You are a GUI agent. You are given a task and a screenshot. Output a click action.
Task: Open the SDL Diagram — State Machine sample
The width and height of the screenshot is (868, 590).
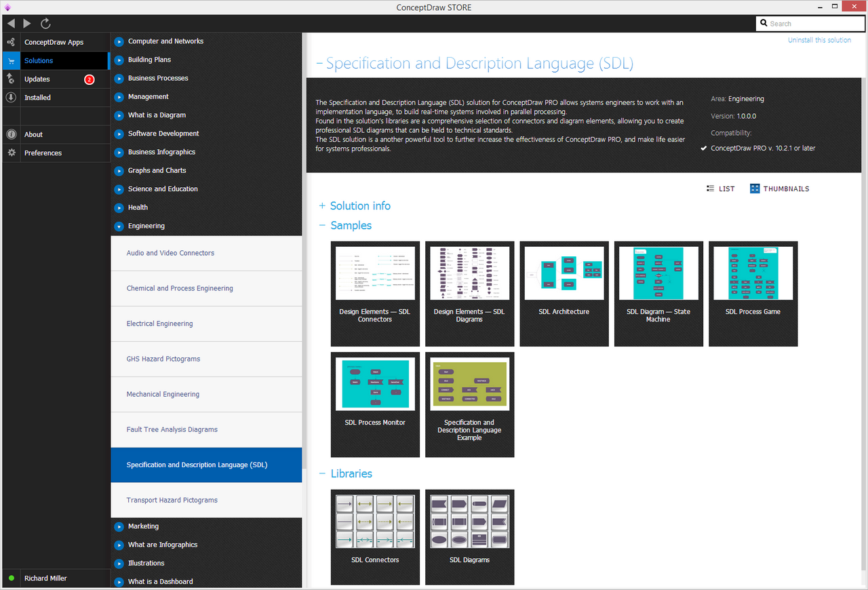point(658,294)
